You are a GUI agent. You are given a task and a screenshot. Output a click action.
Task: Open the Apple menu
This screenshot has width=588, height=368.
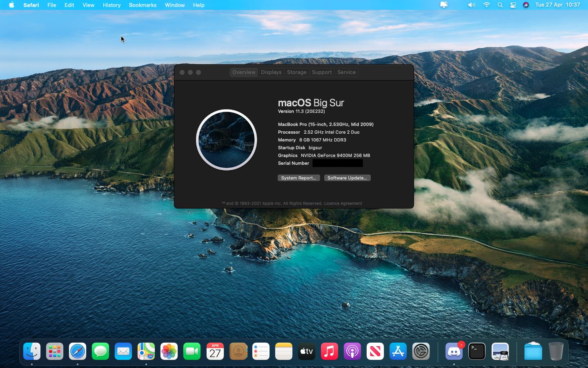pyautogui.click(x=11, y=5)
